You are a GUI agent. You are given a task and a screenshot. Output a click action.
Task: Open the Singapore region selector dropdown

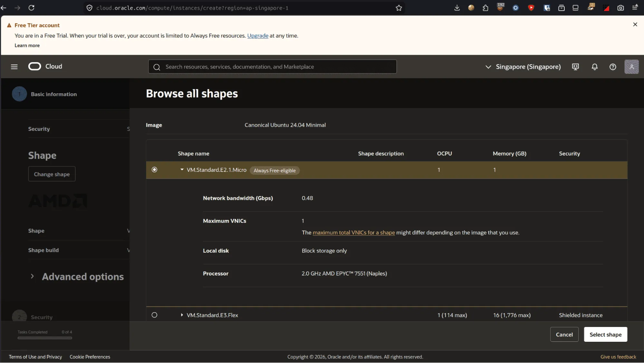pyautogui.click(x=523, y=67)
